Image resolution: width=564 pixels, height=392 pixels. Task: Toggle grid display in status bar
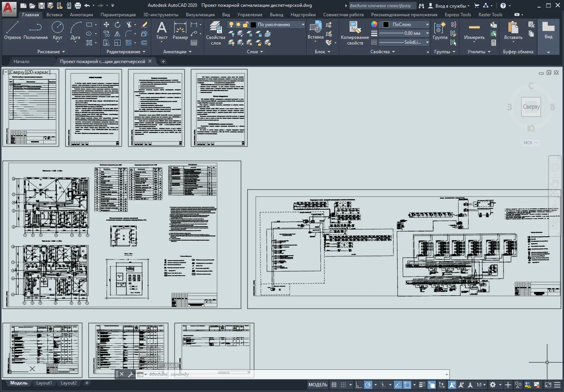(334, 385)
